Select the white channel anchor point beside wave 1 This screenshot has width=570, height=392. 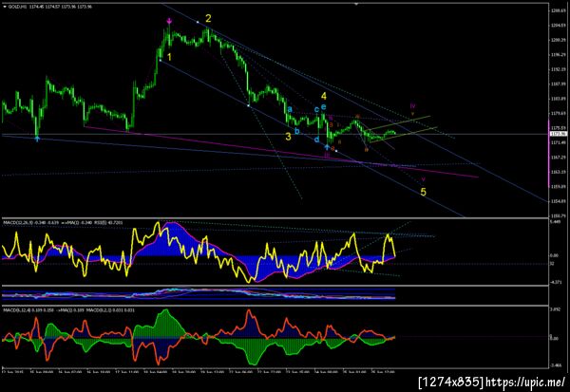[161, 60]
